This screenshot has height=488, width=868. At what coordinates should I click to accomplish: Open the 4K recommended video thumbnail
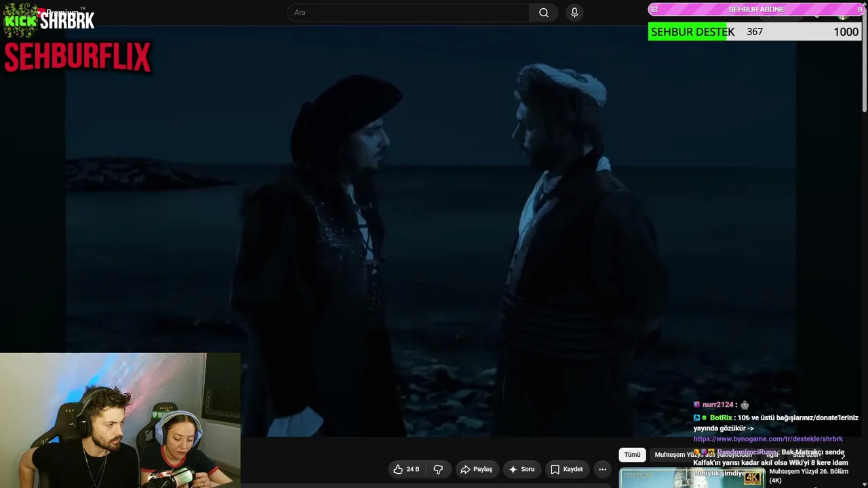tap(692, 477)
